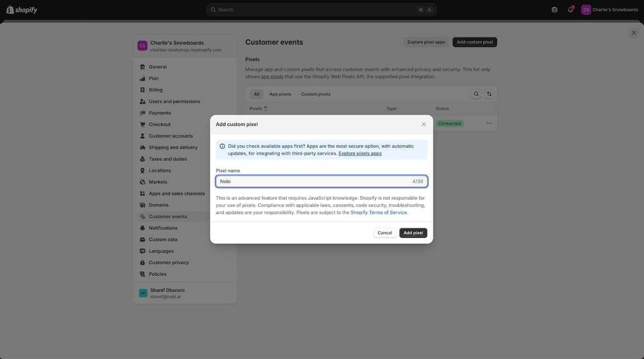Open Payments settings
Image resolution: width=644 pixels, height=359 pixels.
(x=185, y=113)
